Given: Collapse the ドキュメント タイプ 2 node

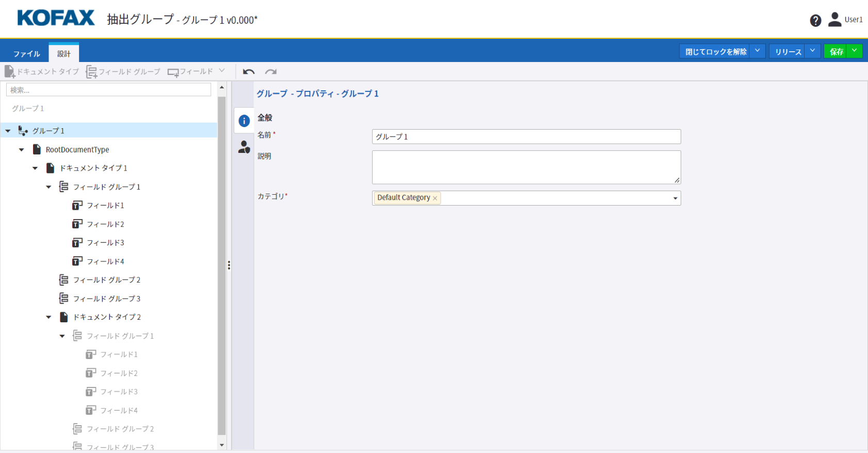Looking at the screenshot, I should (x=49, y=317).
